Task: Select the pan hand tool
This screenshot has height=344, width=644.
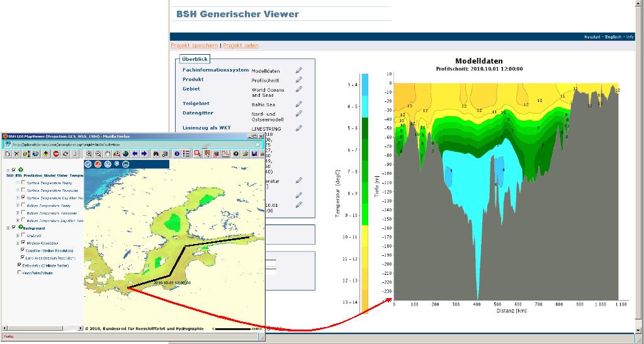Action: coord(107,153)
